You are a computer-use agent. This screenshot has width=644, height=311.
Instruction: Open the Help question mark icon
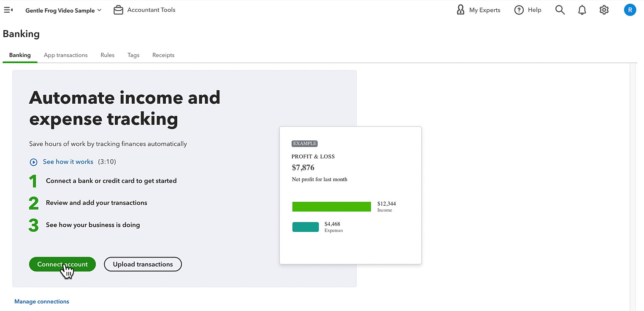tap(519, 10)
